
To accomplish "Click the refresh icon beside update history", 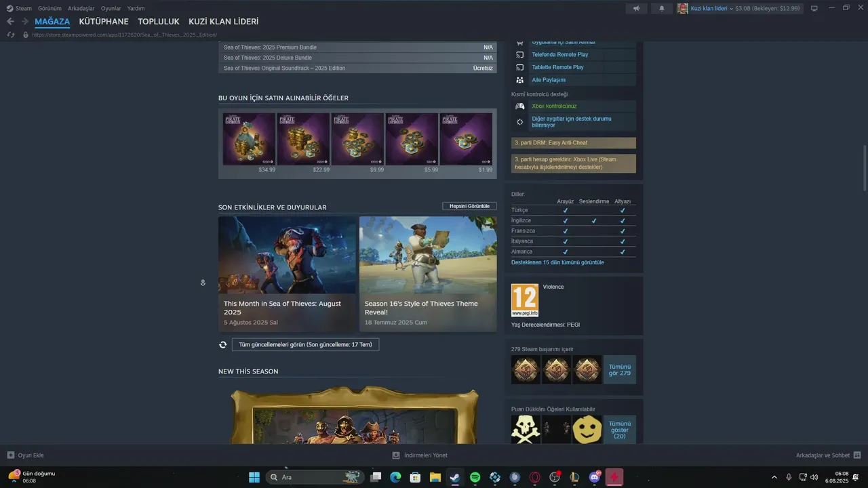I will 222,344.
